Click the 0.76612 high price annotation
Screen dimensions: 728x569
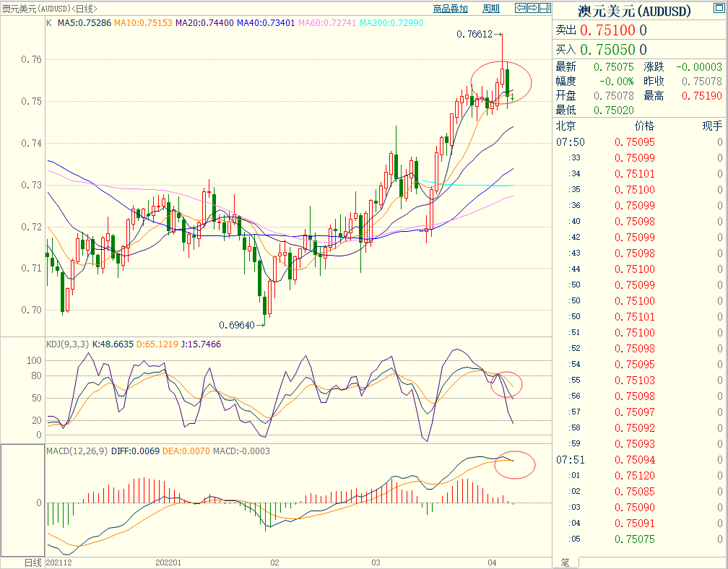point(474,34)
